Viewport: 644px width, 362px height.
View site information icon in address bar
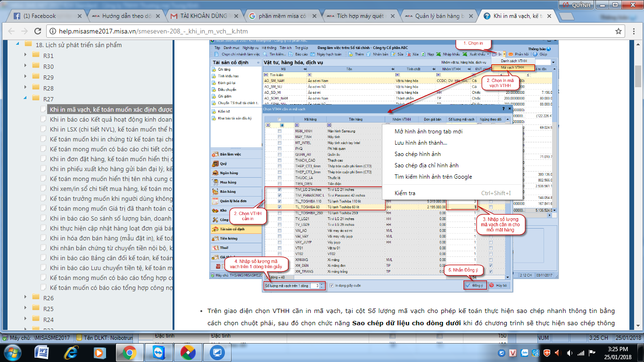(x=53, y=32)
